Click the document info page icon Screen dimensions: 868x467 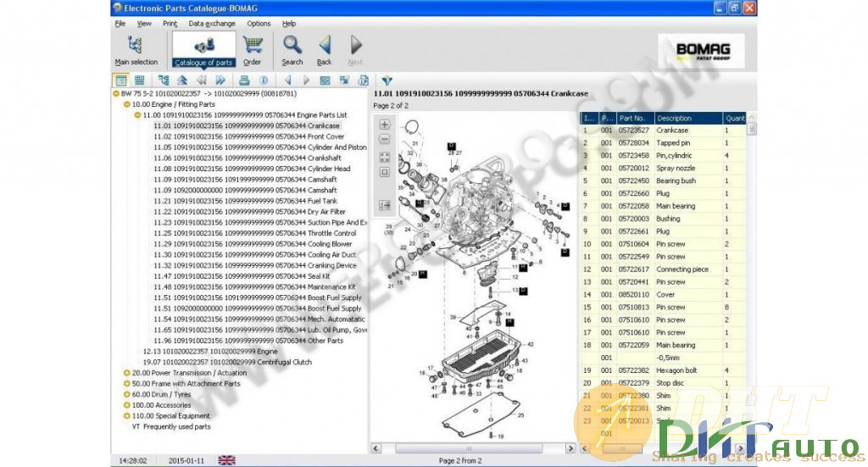point(363,81)
